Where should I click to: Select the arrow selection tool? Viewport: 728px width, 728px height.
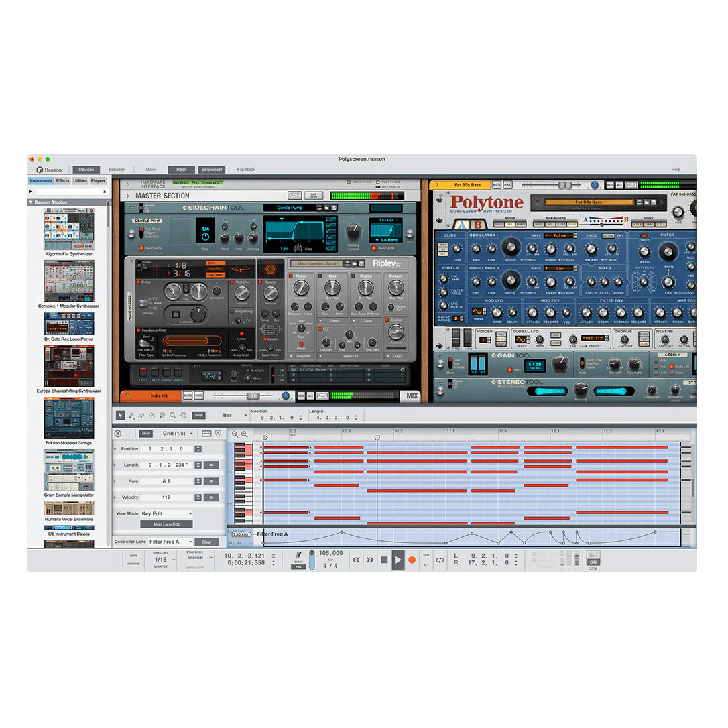pyautogui.click(x=120, y=416)
